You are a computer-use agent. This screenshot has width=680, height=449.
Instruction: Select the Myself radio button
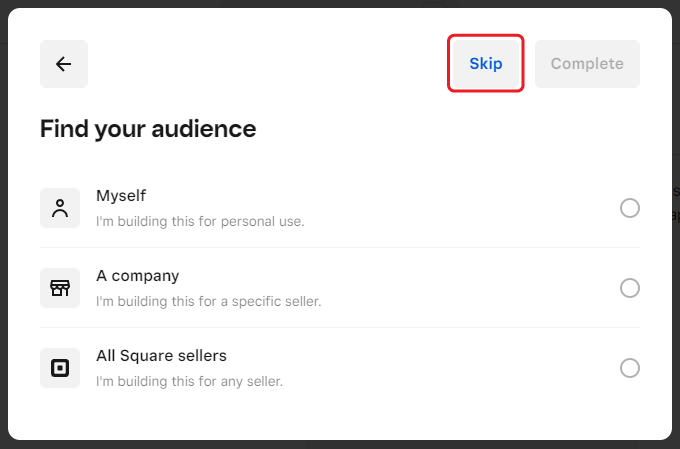pyautogui.click(x=630, y=208)
